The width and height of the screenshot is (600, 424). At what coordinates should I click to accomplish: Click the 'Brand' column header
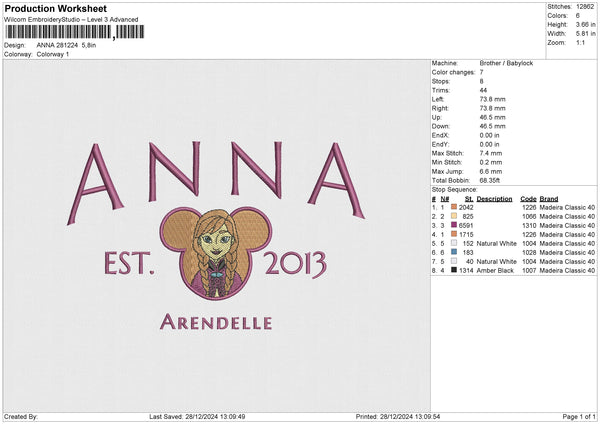(x=549, y=199)
